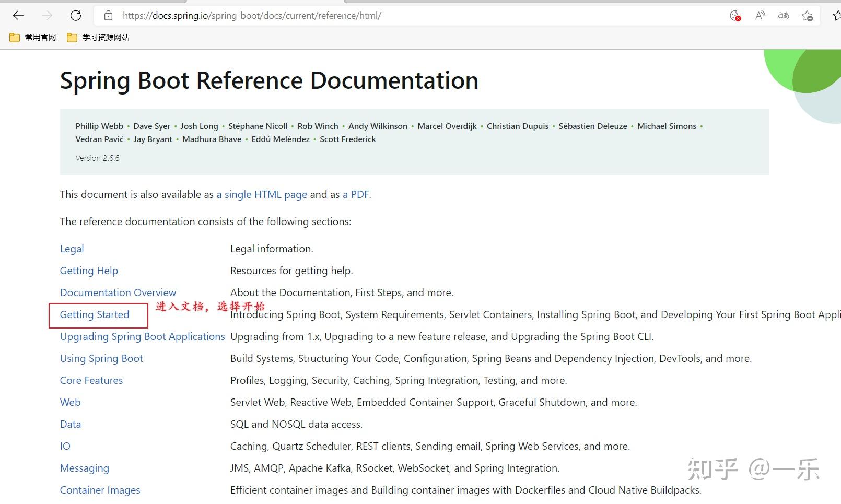
Task: Navigate to Upgrading Spring Boot Applications
Action: [x=142, y=336]
